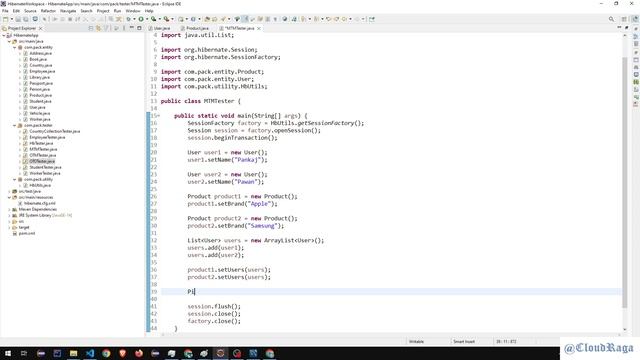Switch to the Product.java editor tab
Screen dimensions: 640x360
click(x=195, y=28)
